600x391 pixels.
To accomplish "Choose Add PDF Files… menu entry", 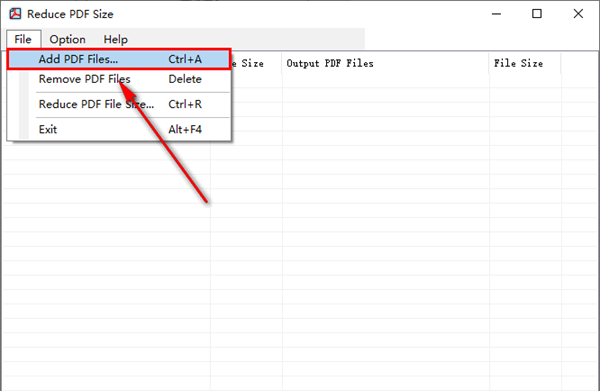I will tap(119, 59).
